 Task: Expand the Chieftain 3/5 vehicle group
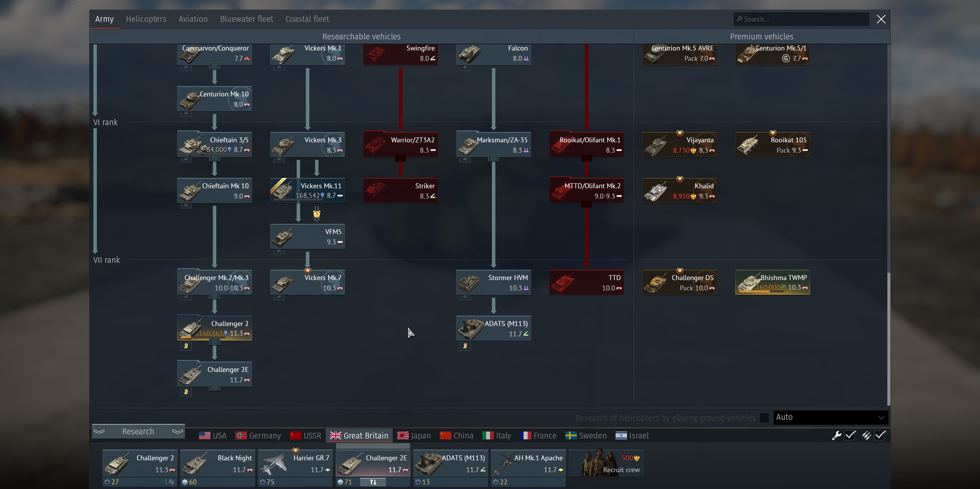(x=215, y=158)
